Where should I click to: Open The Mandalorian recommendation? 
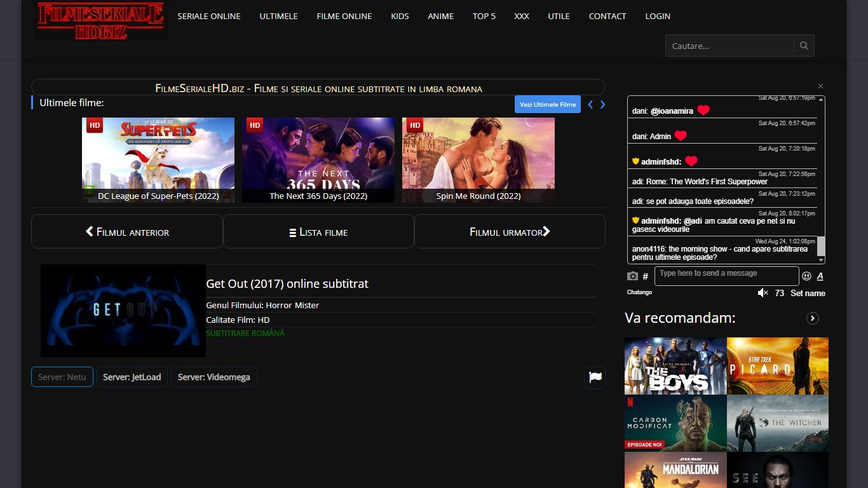(x=675, y=470)
